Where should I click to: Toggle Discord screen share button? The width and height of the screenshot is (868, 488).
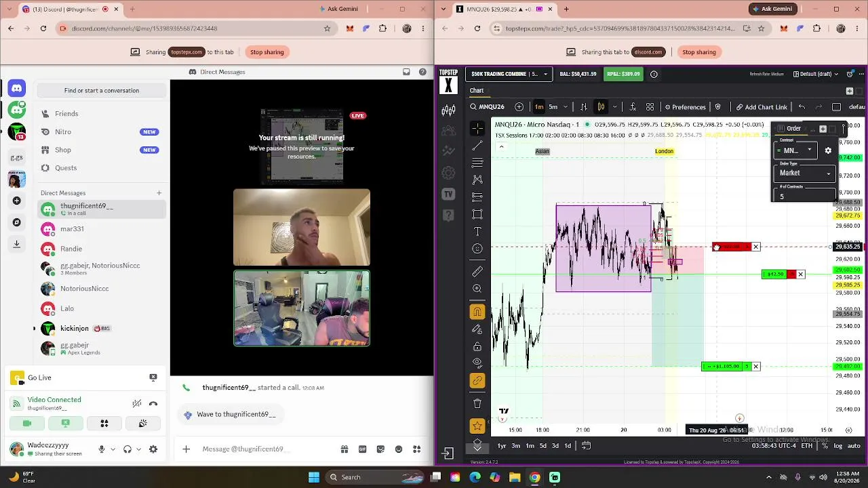(x=66, y=424)
